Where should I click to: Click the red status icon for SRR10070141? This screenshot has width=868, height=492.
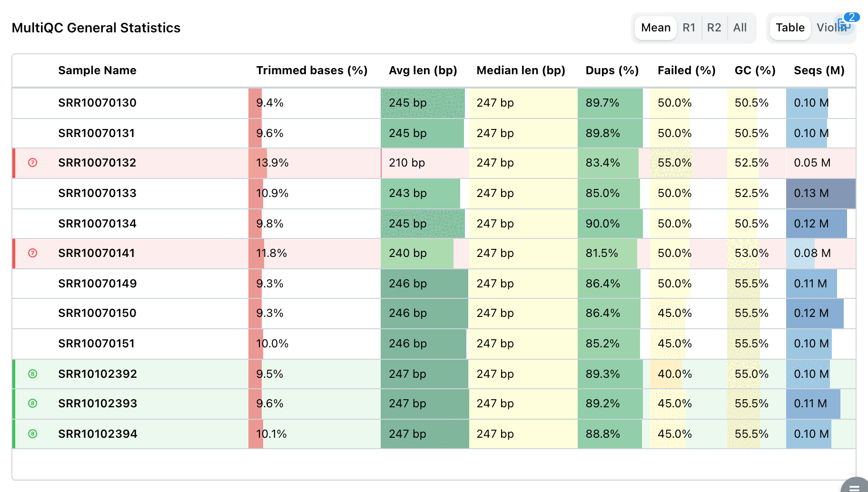[x=33, y=253]
